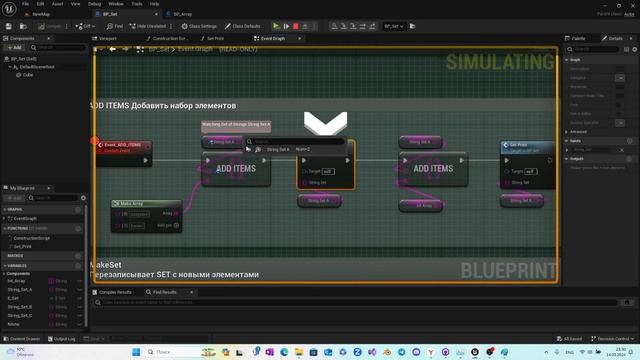Select the Set_Print function

coord(22,247)
